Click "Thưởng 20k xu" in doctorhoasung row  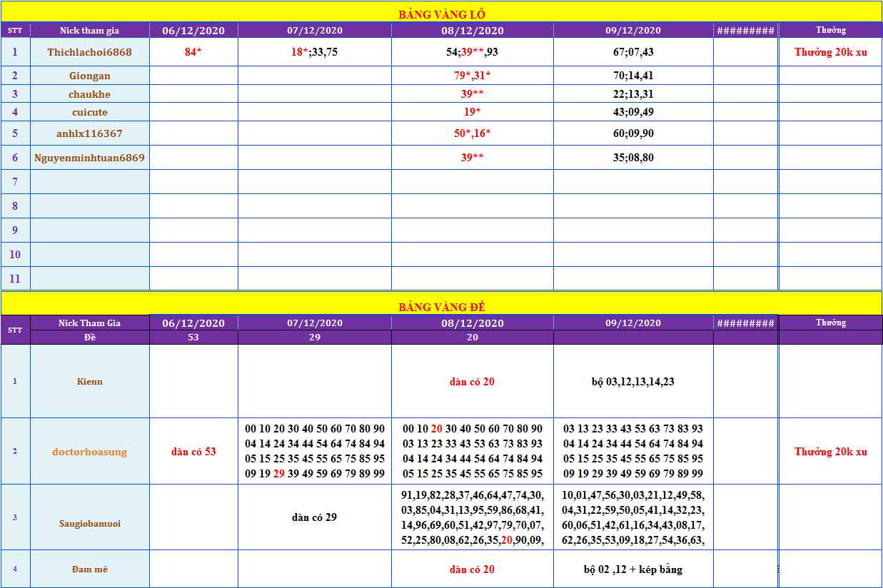(831, 452)
